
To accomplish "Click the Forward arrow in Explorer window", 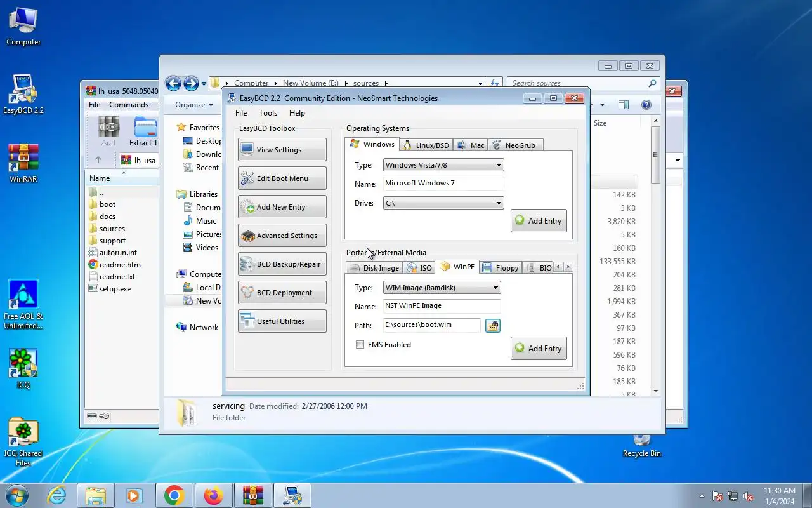I will click(x=191, y=83).
